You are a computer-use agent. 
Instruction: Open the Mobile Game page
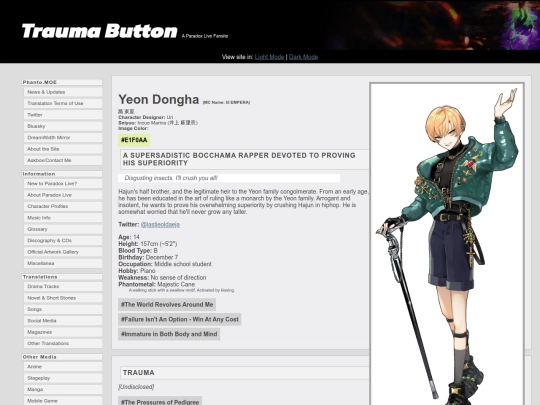[63, 401]
